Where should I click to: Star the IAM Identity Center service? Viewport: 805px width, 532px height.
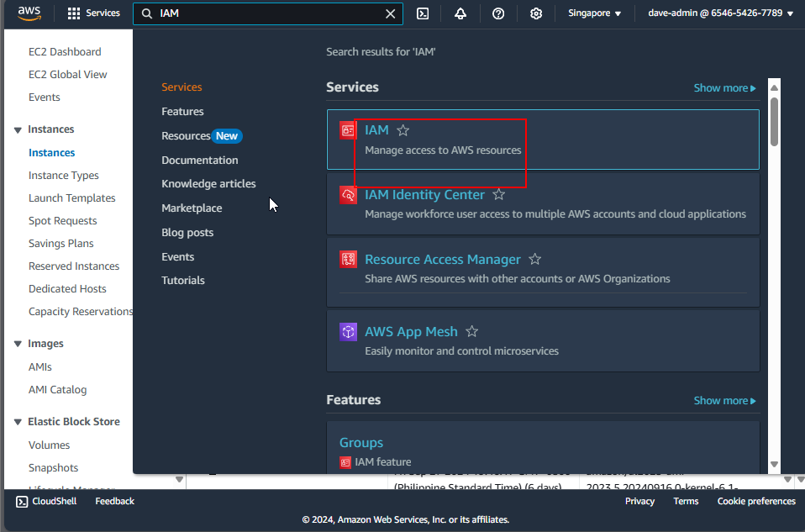(x=499, y=195)
